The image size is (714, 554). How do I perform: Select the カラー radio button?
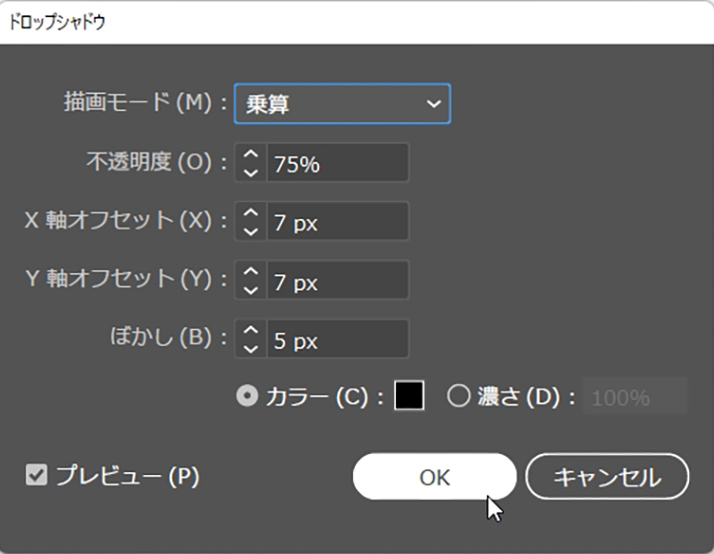[x=246, y=396]
